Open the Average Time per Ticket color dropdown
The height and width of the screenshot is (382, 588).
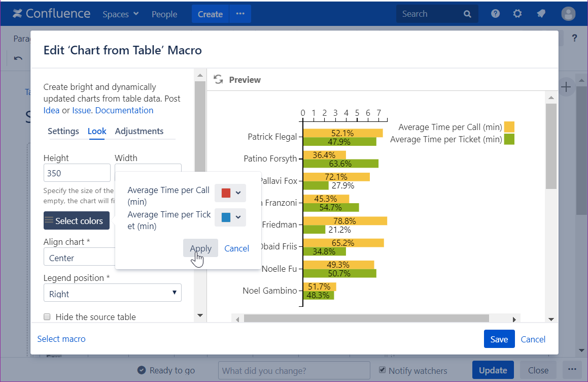point(230,217)
